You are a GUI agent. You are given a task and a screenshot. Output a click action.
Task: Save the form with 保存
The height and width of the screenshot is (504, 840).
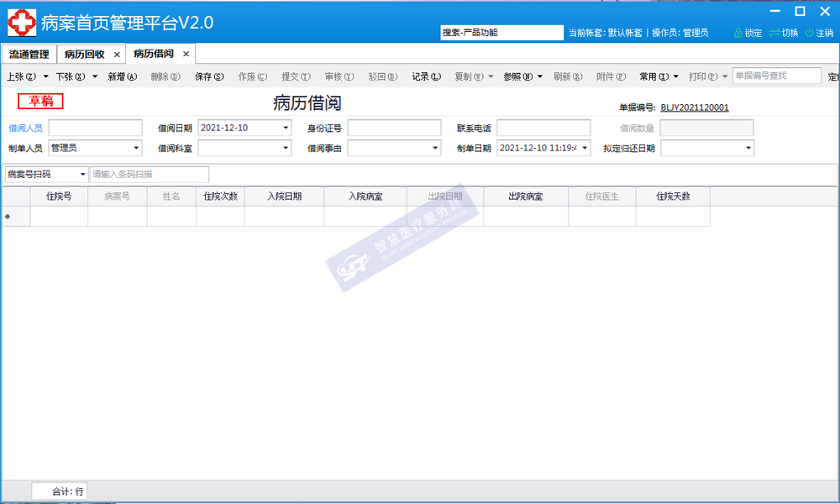(x=209, y=76)
